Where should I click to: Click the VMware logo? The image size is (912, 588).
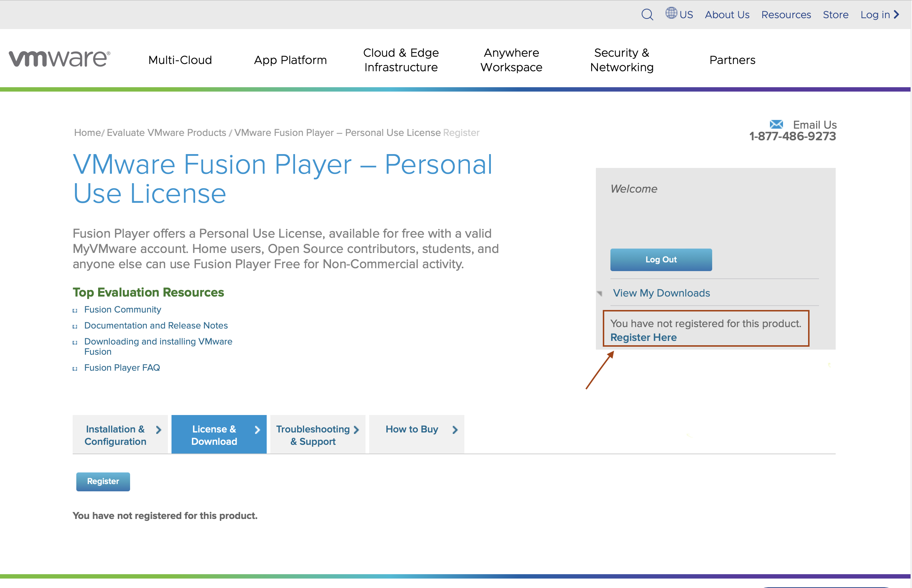click(60, 59)
